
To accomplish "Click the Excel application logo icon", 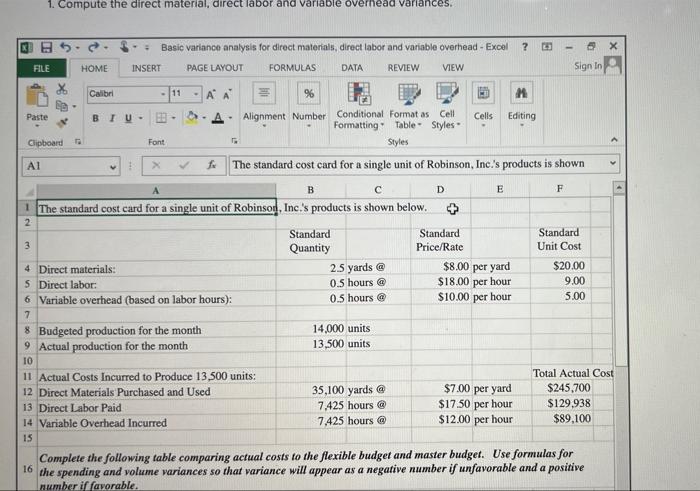I will [26, 47].
